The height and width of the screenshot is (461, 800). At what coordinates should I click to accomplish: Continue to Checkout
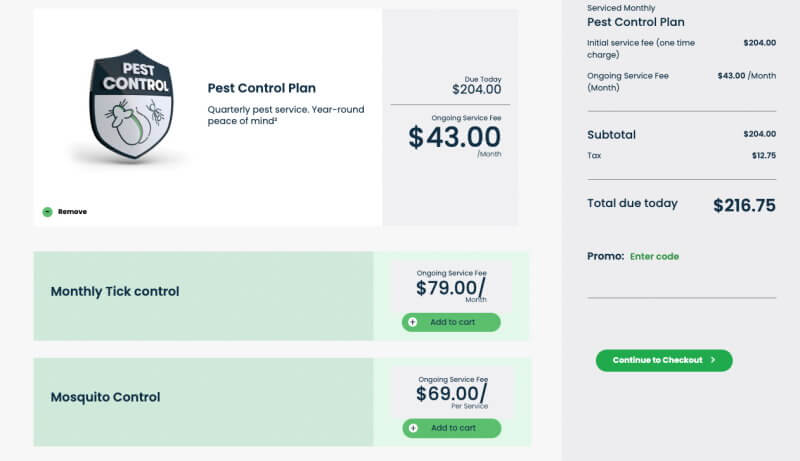[x=664, y=360]
